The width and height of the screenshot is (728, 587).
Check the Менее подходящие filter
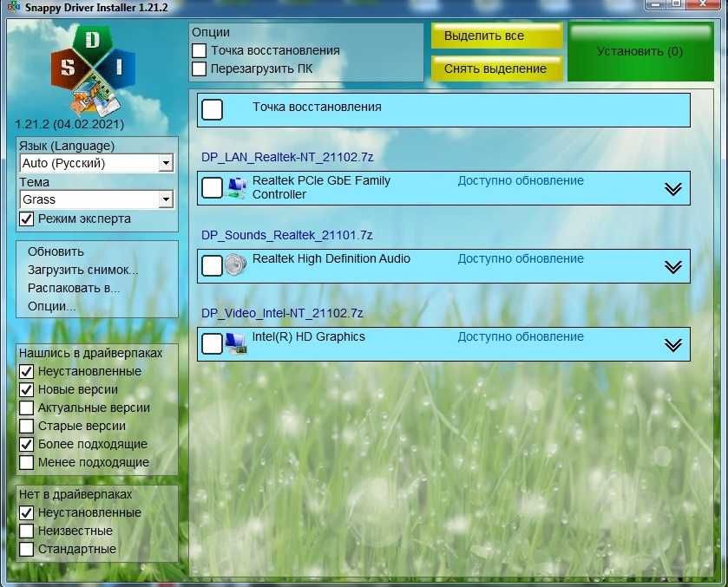click(26, 462)
